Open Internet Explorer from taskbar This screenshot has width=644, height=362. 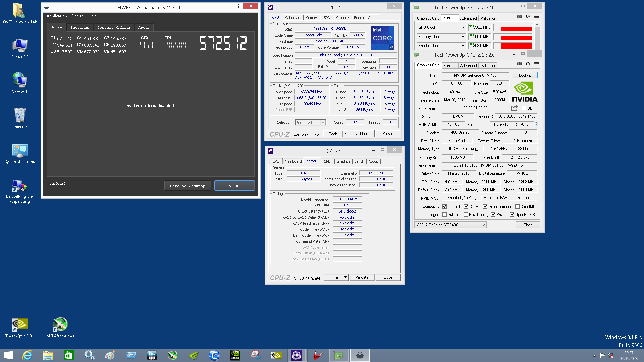(x=27, y=355)
